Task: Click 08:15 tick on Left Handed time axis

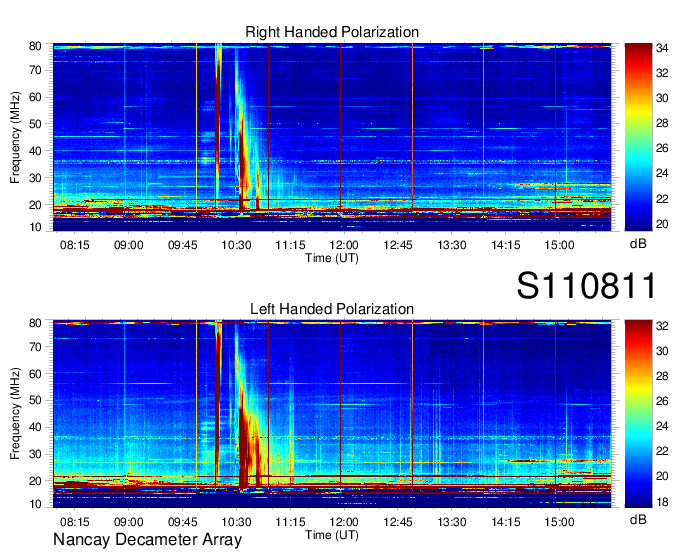Action: click(75, 522)
